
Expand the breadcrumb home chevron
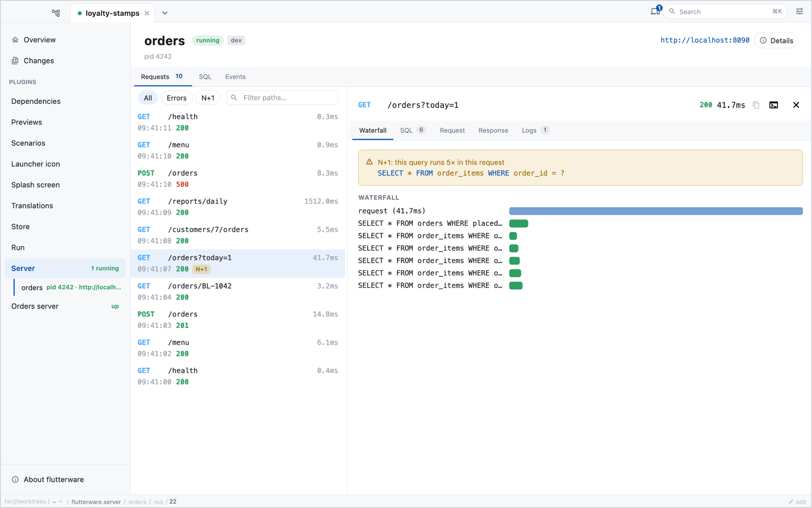[x=60, y=502]
